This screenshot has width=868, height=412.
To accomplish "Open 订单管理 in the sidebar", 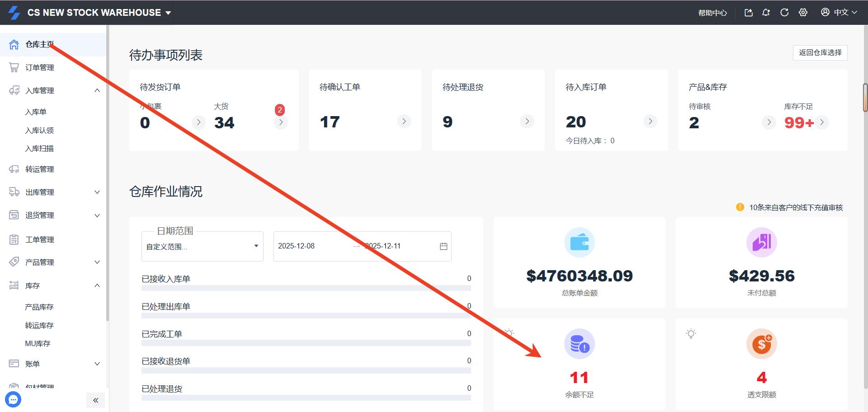I will 40,68.
